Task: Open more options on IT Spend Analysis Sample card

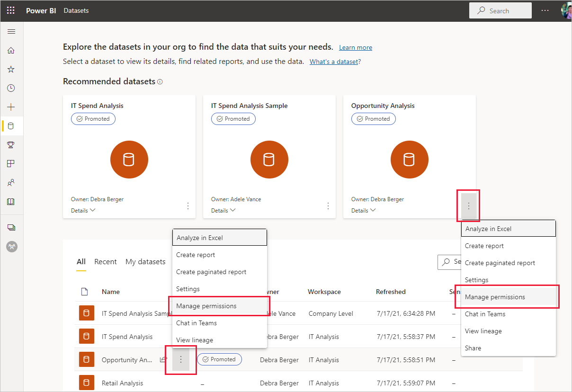Action: pos(328,206)
